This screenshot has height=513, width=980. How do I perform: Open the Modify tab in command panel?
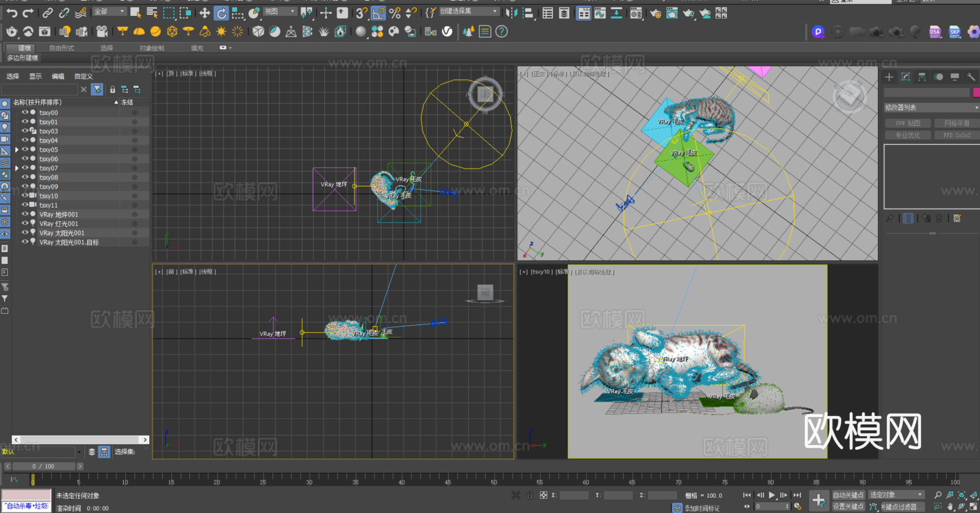click(905, 77)
